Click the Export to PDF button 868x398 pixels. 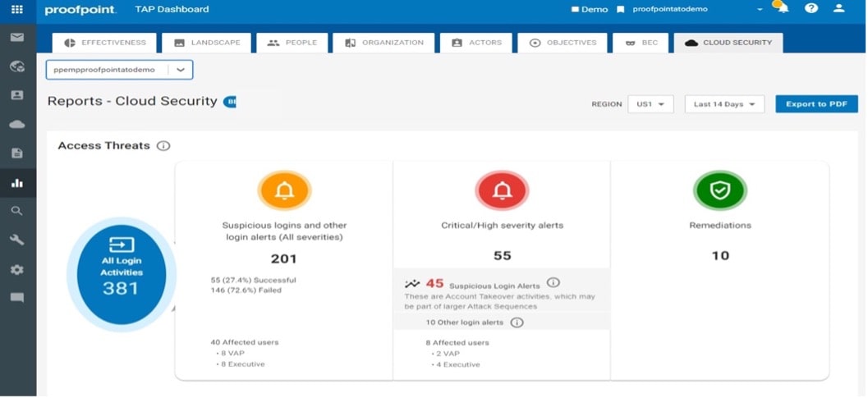[x=816, y=104]
